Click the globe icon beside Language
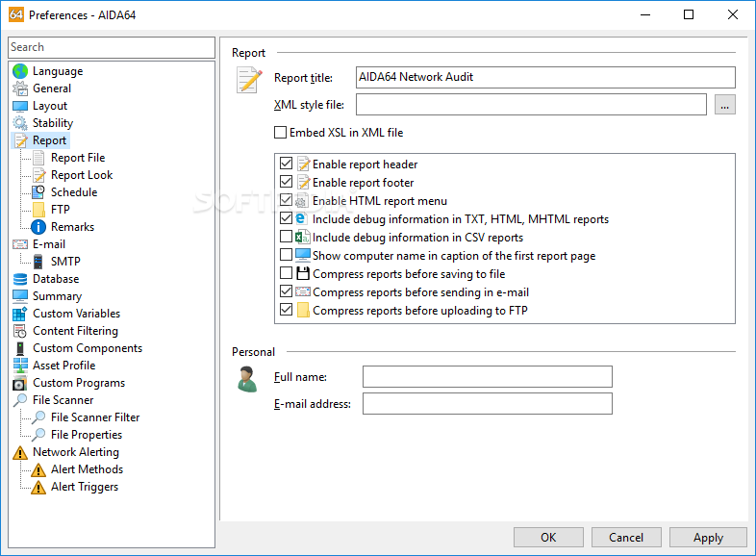Viewport: 756px width, 556px height. tap(20, 71)
